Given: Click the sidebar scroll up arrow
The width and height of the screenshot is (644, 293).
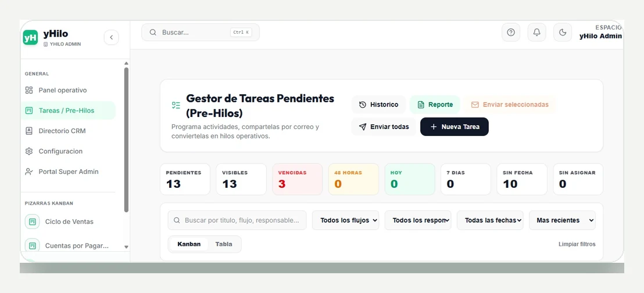Looking at the screenshot, I should coord(126,63).
